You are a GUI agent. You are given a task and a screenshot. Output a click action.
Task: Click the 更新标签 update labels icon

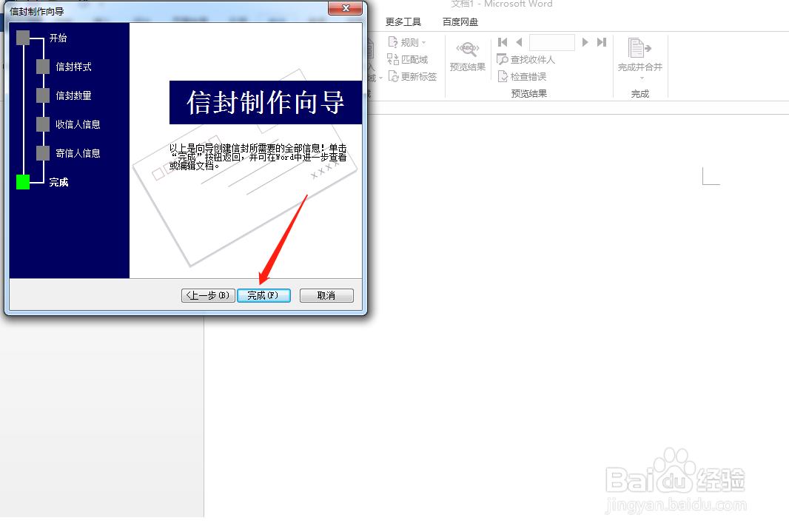412,76
